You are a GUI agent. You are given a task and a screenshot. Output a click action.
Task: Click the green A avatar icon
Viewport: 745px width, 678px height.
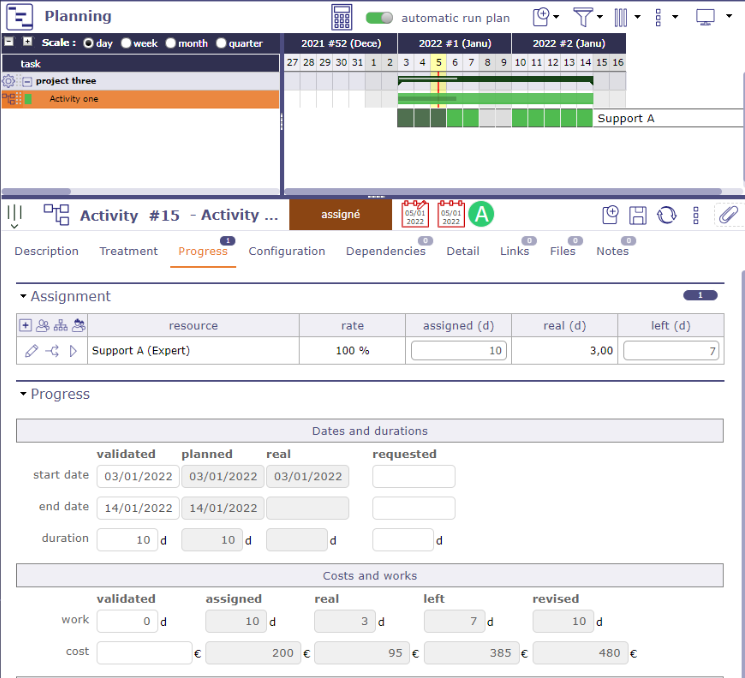point(483,214)
